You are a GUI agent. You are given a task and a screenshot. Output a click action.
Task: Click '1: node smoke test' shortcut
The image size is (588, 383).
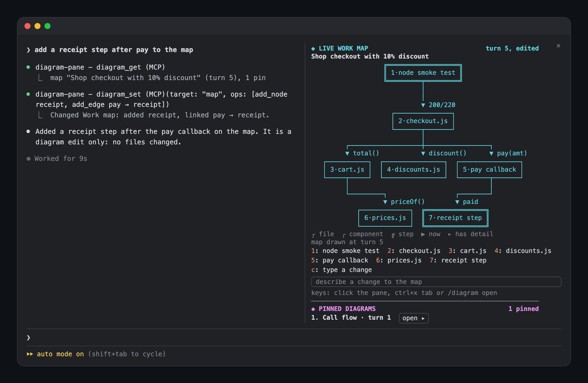(345, 251)
